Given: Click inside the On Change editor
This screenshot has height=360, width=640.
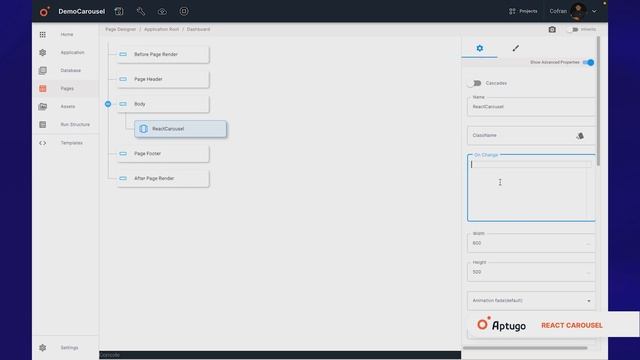Looking at the screenshot, I should (x=531, y=189).
